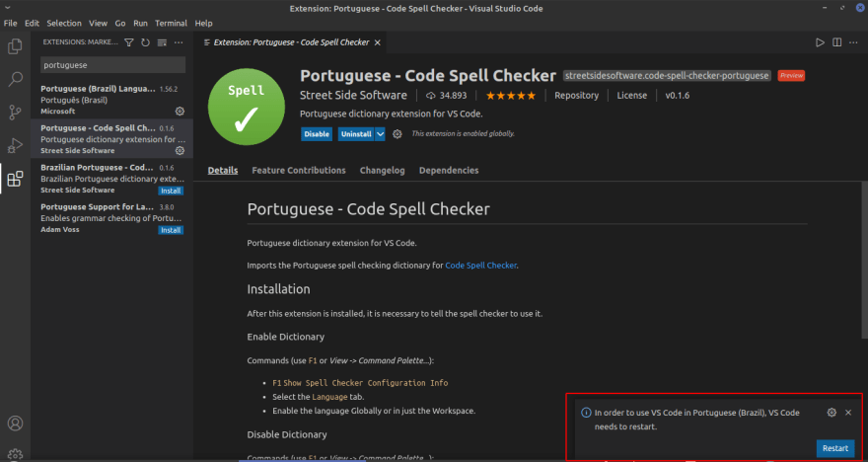
Task: Select Brazilian Portuguese Code Spell Checker entry
Action: pos(111,179)
